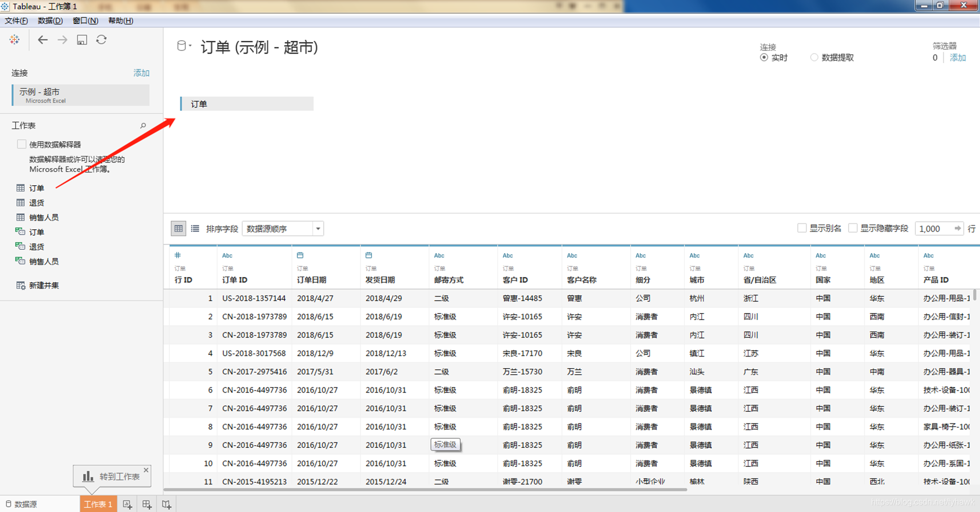Click the new story icon
980x512 pixels.
tap(167, 505)
